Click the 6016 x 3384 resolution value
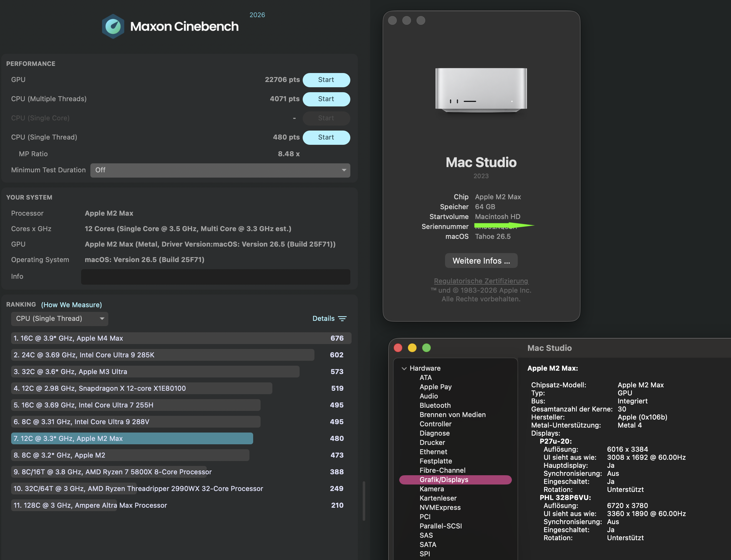 click(627, 449)
